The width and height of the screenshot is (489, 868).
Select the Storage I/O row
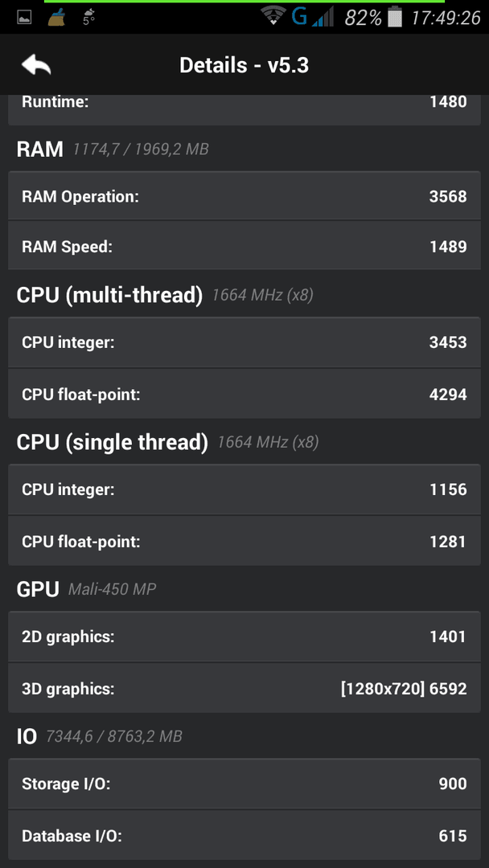[x=244, y=784]
